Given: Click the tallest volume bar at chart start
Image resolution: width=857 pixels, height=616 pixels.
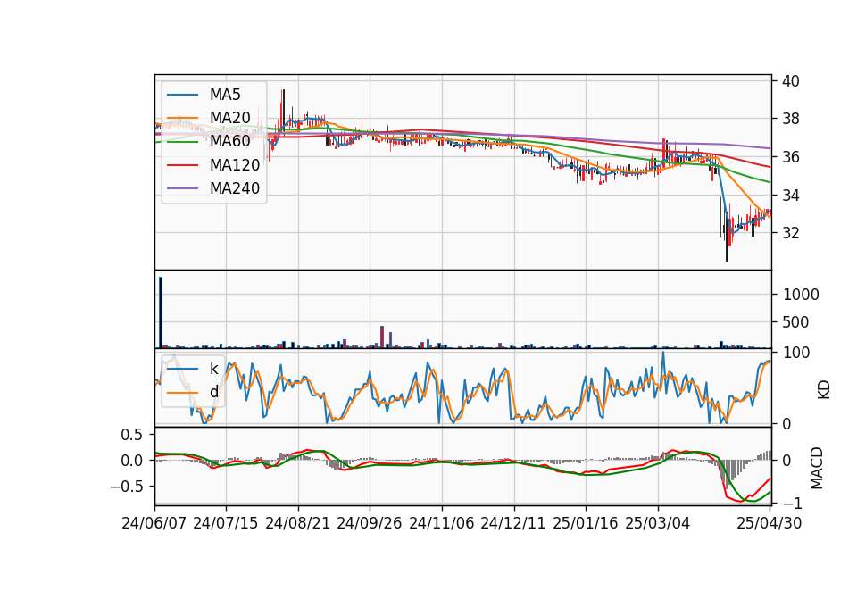Looking at the screenshot, I should click(x=161, y=312).
